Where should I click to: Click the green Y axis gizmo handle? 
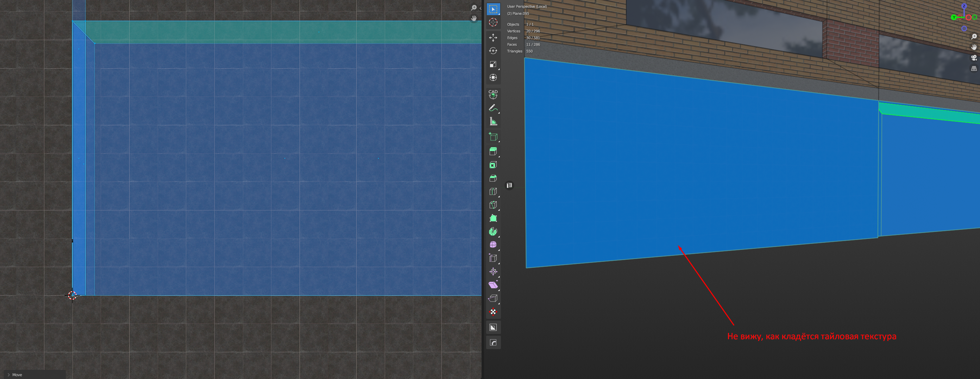click(954, 17)
